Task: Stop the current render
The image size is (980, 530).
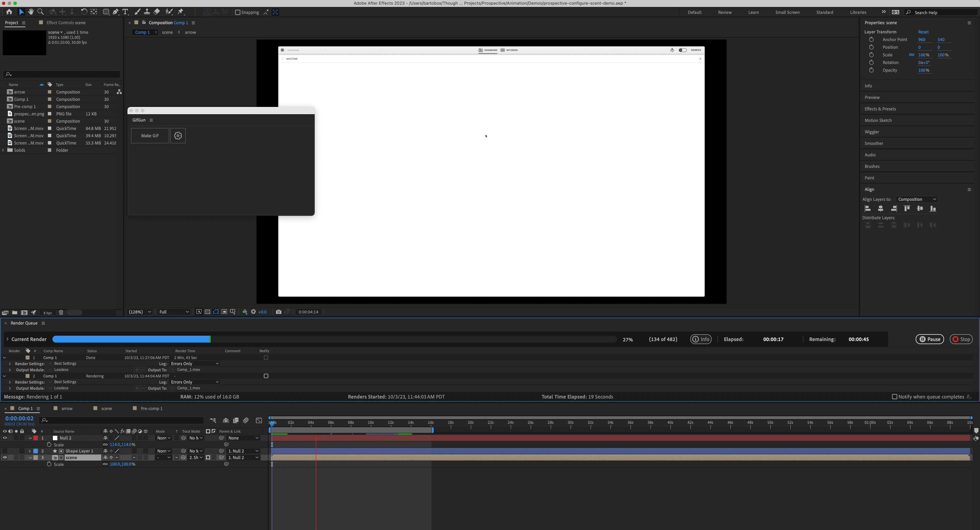Action: (961, 339)
